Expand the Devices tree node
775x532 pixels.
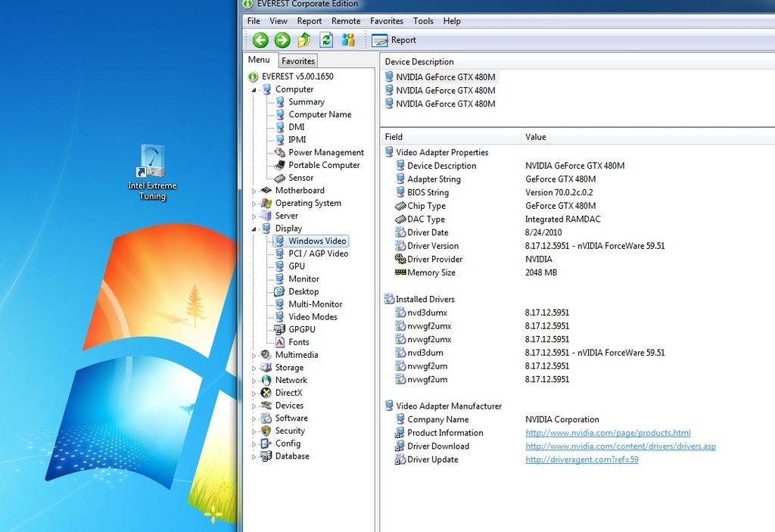(x=254, y=406)
